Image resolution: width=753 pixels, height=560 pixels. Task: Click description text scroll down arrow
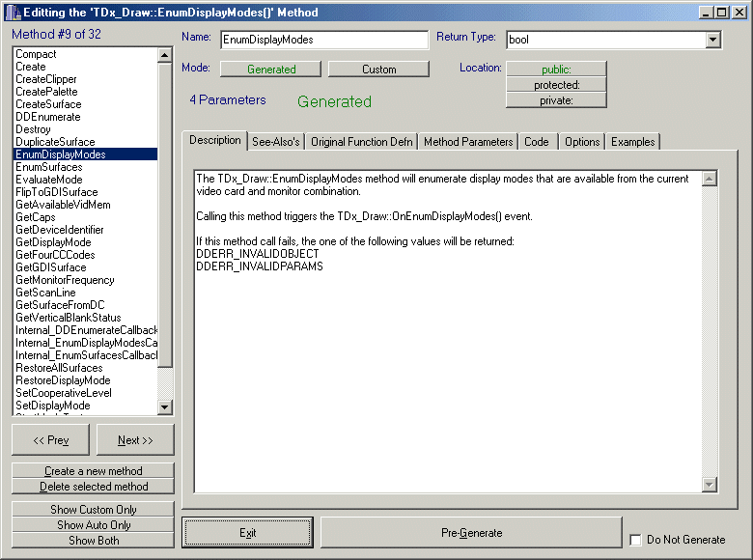click(711, 485)
